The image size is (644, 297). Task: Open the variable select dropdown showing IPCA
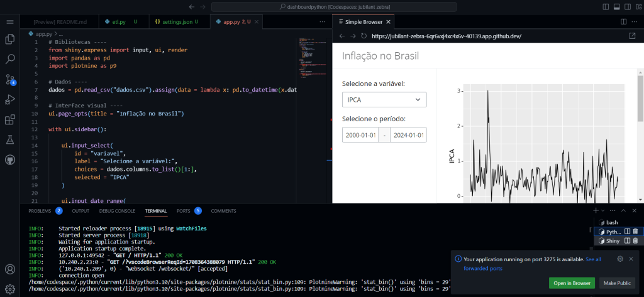pyautogui.click(x=384, y=99)
